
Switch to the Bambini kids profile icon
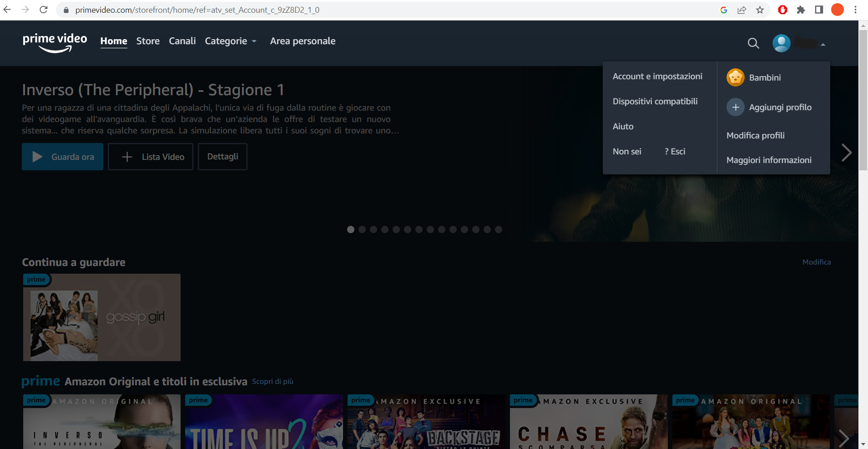point(735,77)
